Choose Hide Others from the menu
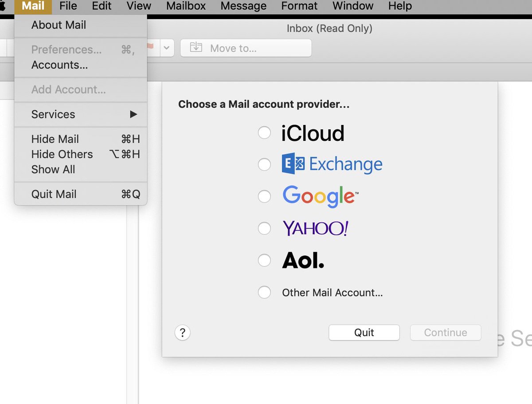This screenshot has height=404, width=532. tap(81, 154)
